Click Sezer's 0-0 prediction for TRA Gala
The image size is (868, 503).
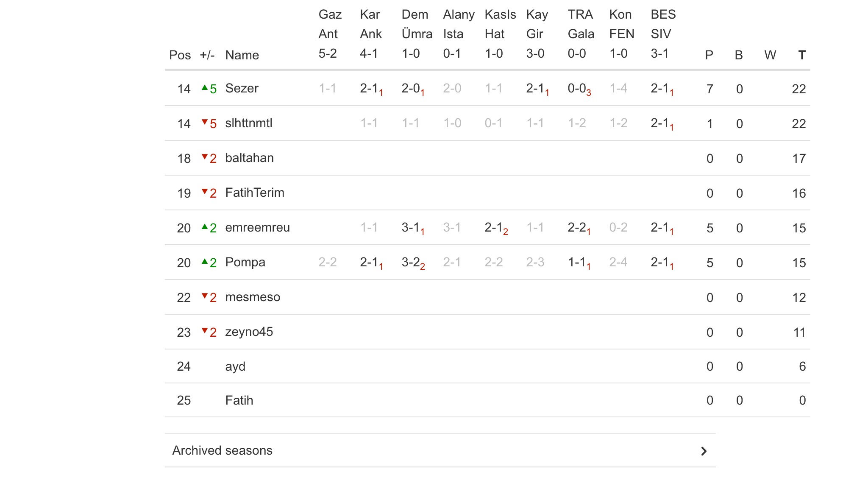pos(578,89)
